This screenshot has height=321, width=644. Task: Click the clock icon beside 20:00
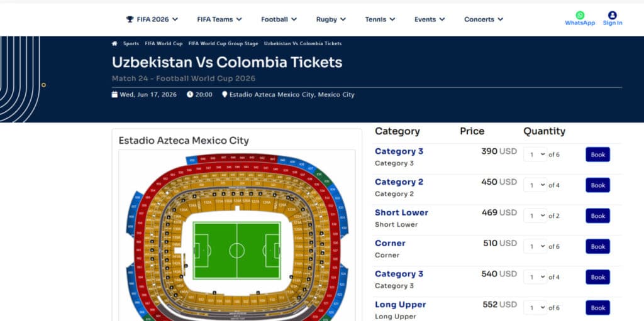coord(190,95)
